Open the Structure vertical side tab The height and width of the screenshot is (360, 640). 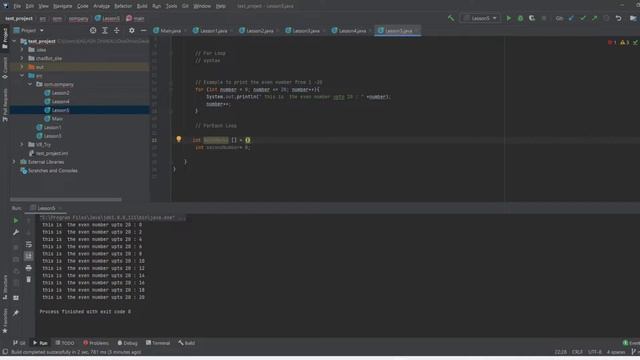[x=5, y=287]
